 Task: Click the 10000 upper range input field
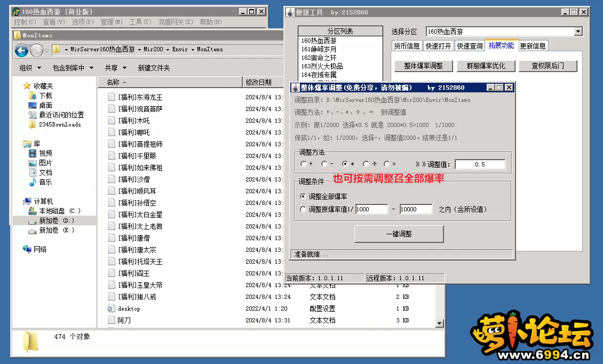pyautogui.click(x=416, y=209)
